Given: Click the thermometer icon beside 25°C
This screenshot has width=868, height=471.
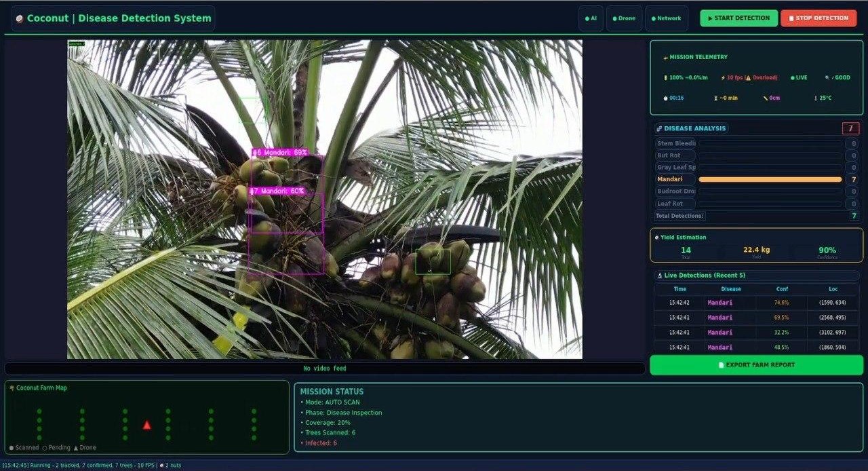Looking at the screenshot, I should click(x=815, y=98).
